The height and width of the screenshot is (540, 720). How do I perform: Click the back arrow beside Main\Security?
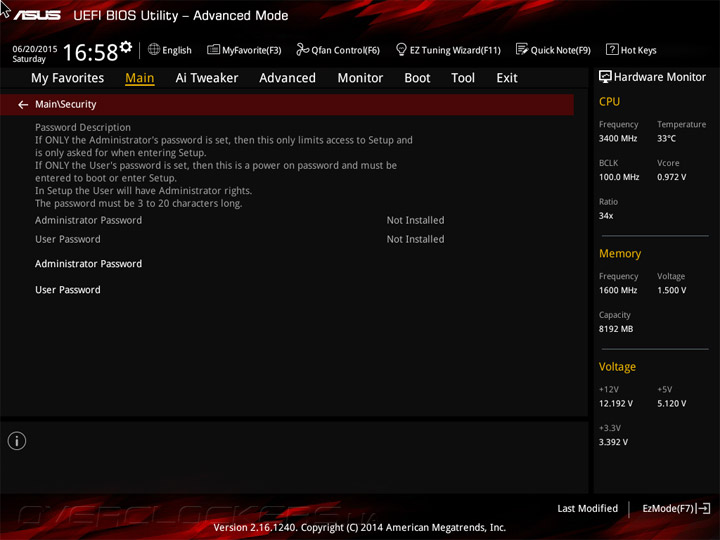23,105
